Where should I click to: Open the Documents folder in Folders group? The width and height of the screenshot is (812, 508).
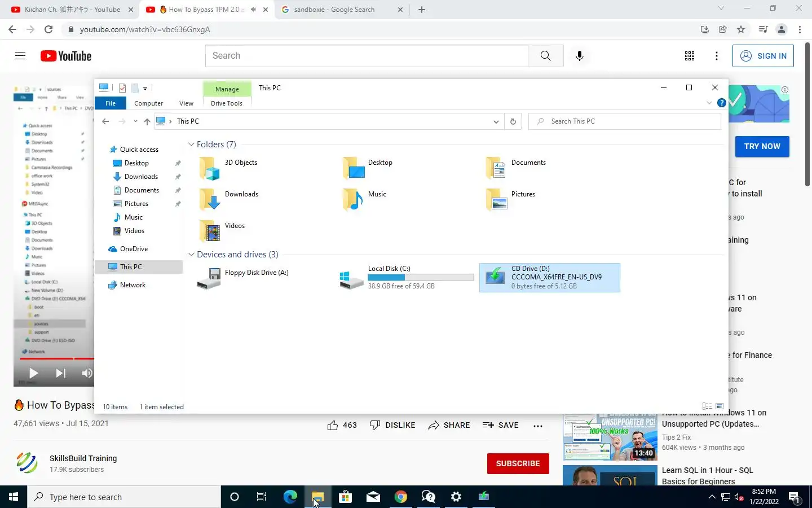497,168
